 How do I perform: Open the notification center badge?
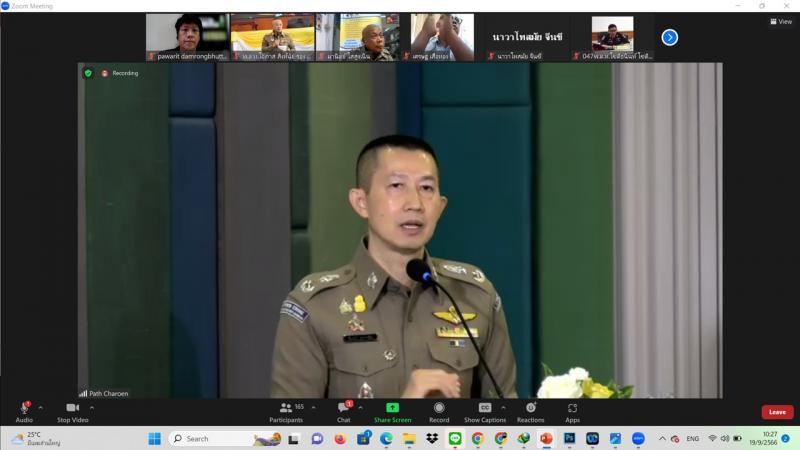click(786, 438)
